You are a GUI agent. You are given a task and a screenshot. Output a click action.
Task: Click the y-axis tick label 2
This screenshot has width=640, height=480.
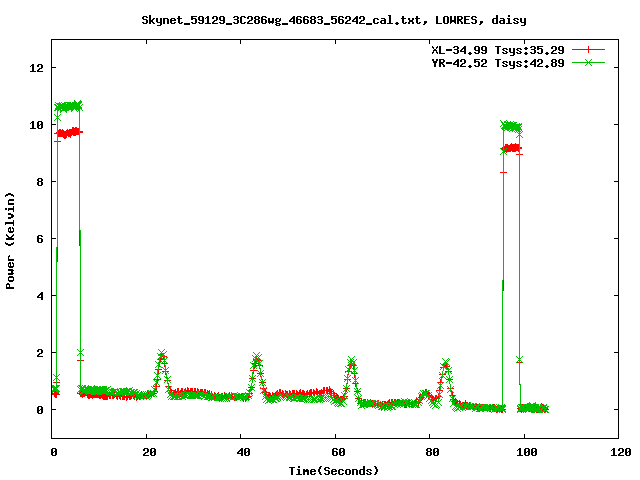click(x=40, y=353)
